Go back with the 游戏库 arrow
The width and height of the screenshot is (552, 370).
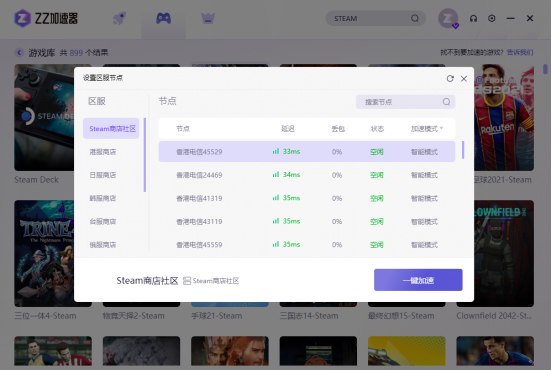(x=19, y=53)
